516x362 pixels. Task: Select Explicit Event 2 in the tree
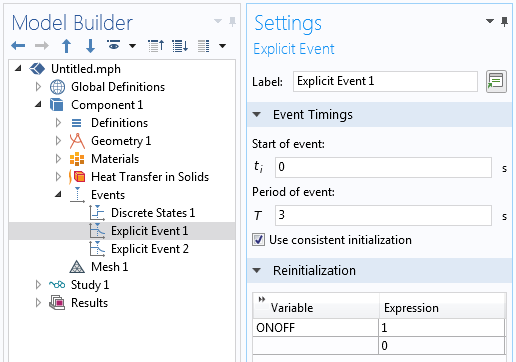(x=150, y=249)
